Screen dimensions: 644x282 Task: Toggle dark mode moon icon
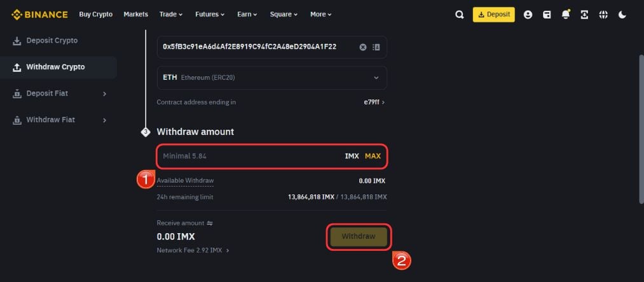click(x=622, y=15)
